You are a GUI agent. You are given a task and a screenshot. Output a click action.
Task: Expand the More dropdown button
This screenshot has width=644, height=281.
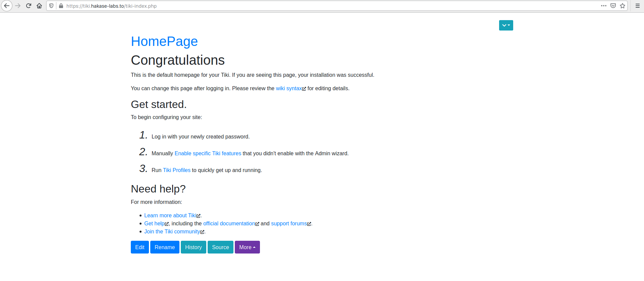pyautogui.click(x=247, y=247)
